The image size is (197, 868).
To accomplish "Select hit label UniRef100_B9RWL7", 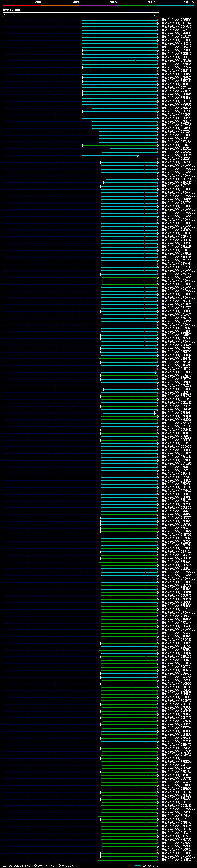I will pos(177,54).
